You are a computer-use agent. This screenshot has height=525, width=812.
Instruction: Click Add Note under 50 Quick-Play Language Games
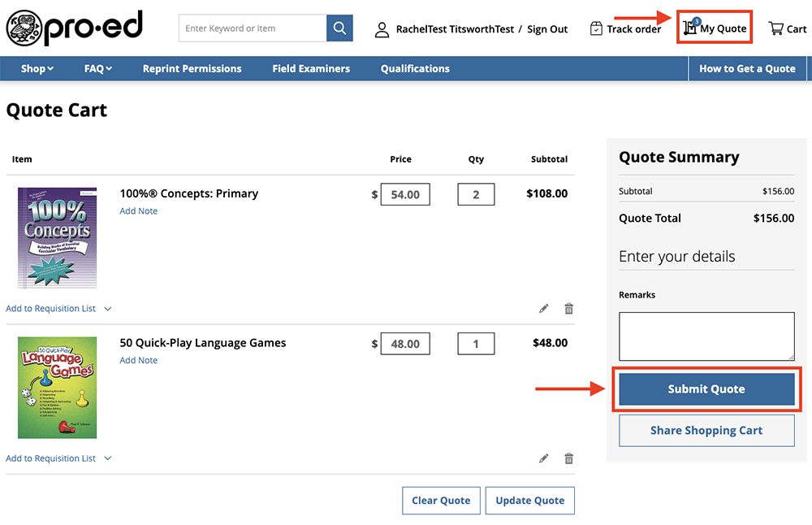tap(139, 360)
